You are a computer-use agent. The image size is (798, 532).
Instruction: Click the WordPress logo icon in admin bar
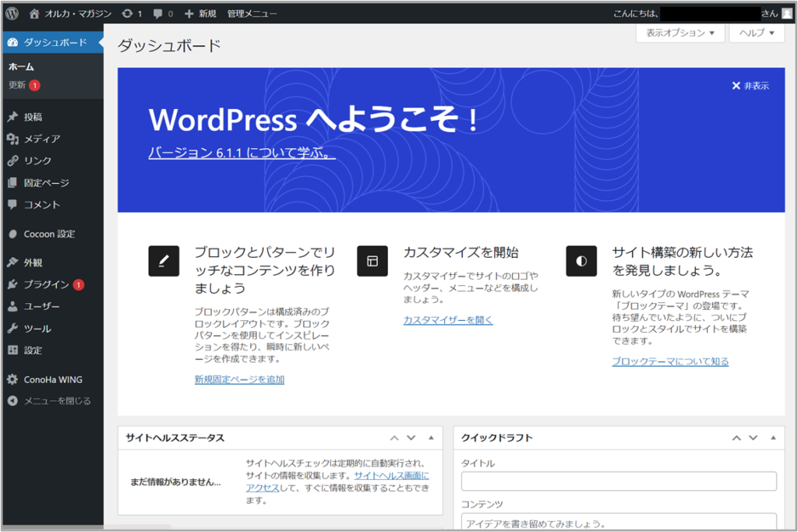pyautogui.click(x=12, y=14)
